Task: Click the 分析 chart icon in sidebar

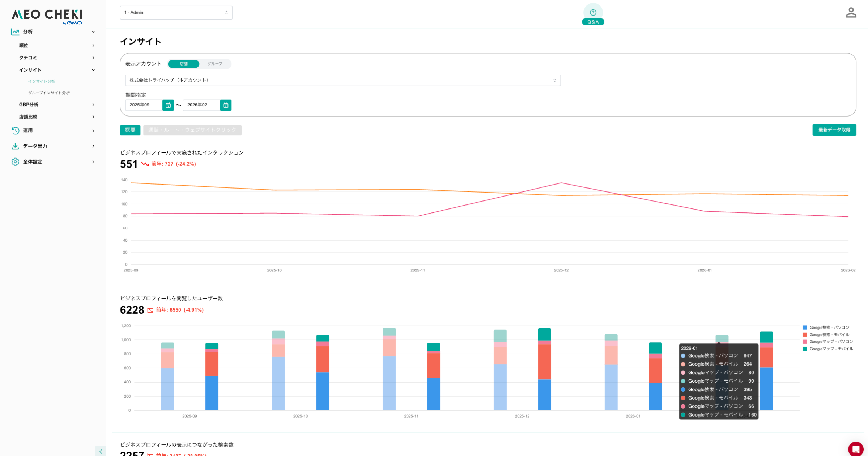Action: coord(15,32)
